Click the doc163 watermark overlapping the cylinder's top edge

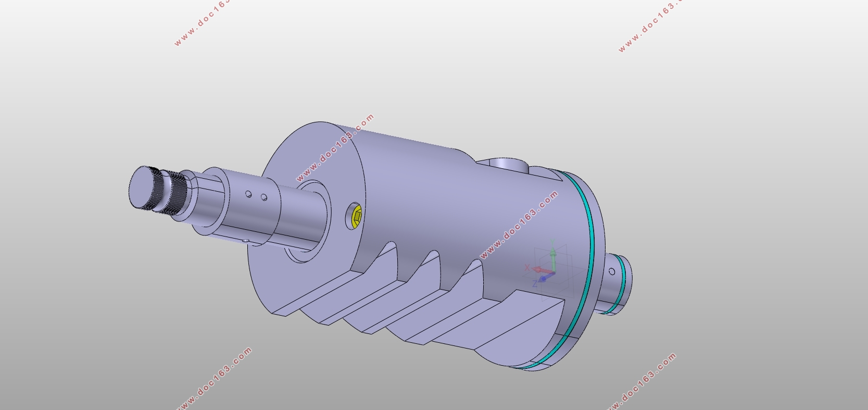[x=336, y=147]
